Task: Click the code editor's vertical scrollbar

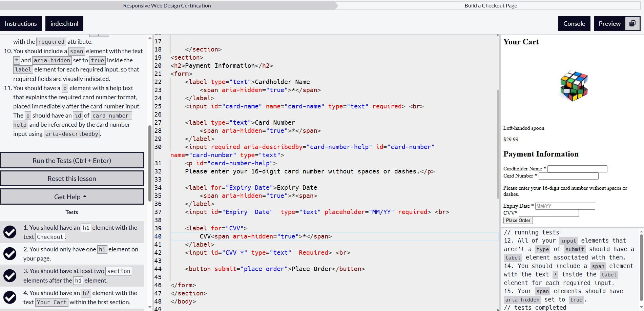Action: 497,136
